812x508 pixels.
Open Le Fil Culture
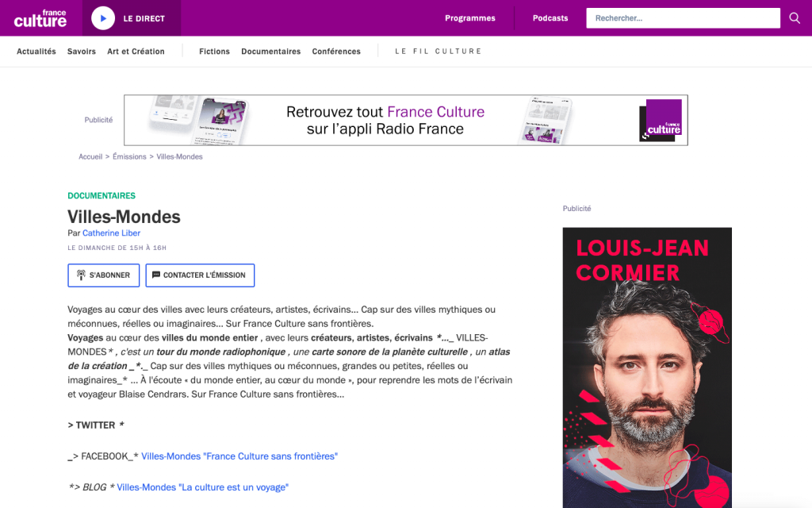438,52
